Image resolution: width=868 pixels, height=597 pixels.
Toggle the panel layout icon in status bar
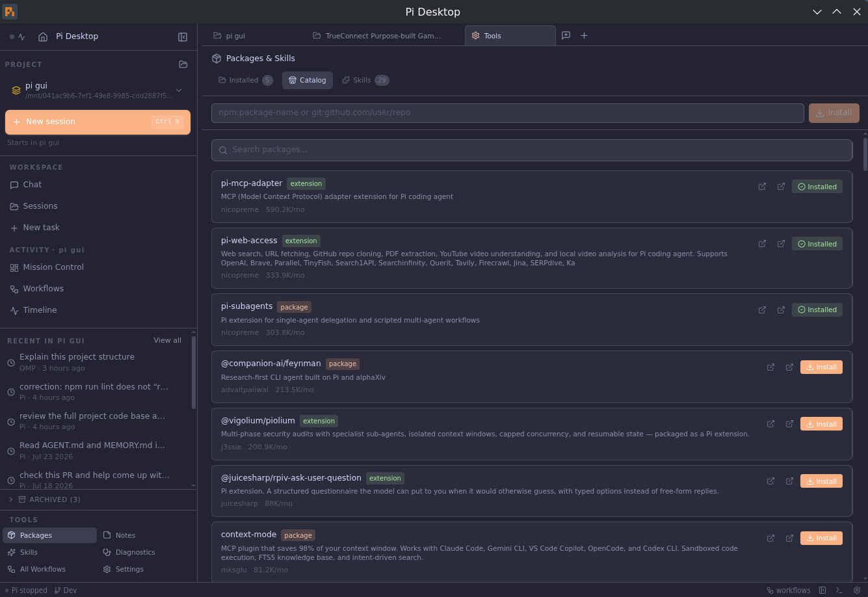(x=822, y=590)
